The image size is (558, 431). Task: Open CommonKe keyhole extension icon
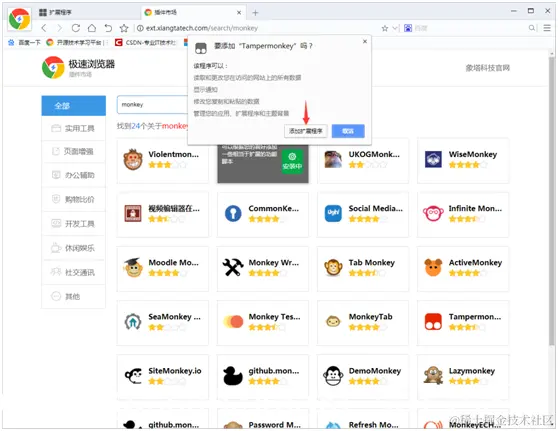pos(233,214)
